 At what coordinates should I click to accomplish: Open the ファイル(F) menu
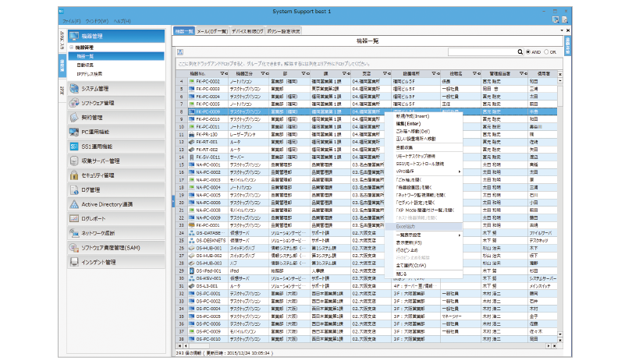[71, 21]
